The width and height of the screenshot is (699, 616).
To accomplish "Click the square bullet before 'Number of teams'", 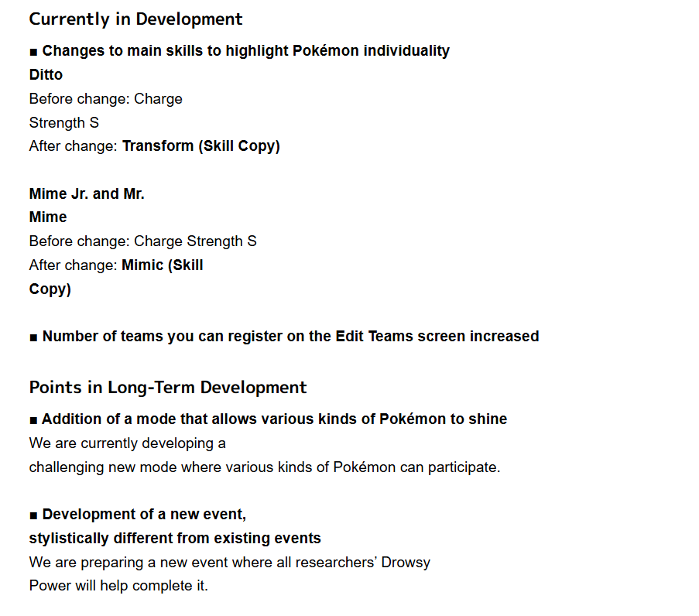I will (x=33, y=337).
